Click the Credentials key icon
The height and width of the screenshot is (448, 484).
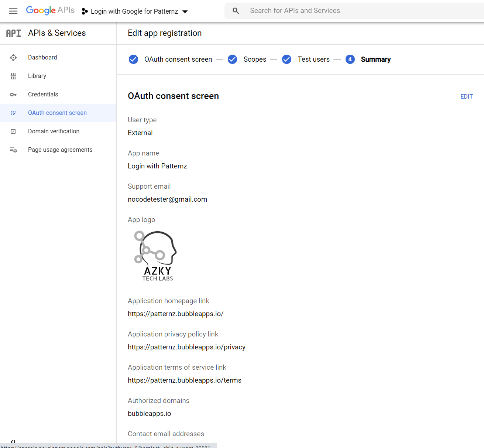click(x=13, y=95)
